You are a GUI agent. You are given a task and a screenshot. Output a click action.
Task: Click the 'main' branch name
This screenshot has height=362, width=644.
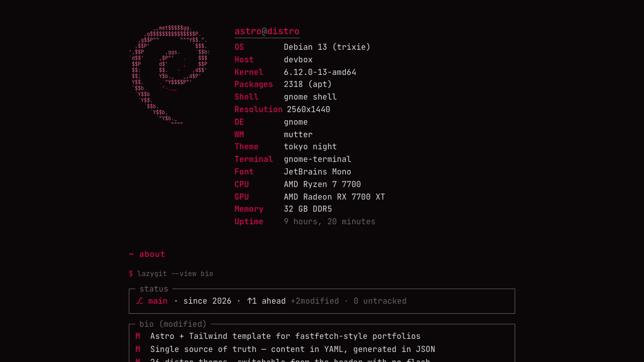(158, 301)
